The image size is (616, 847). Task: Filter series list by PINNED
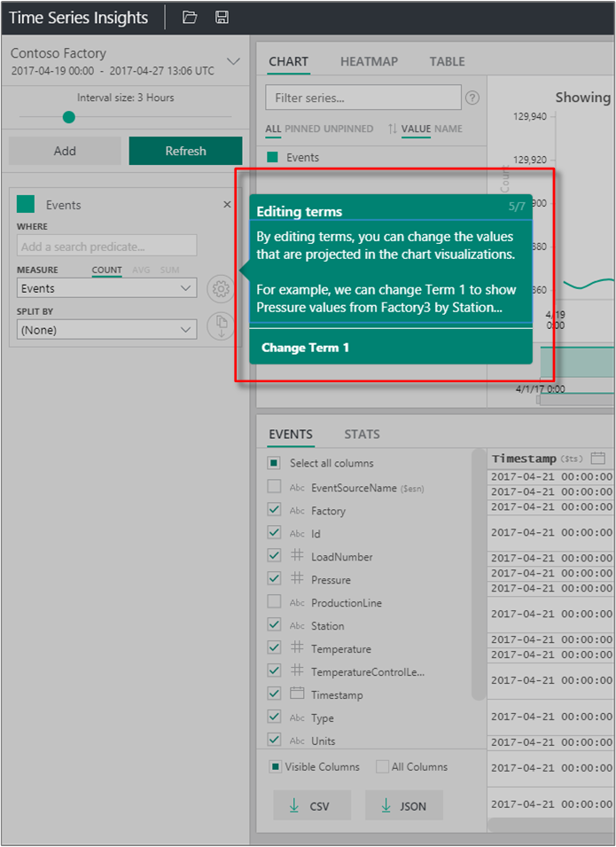point(304,129)
